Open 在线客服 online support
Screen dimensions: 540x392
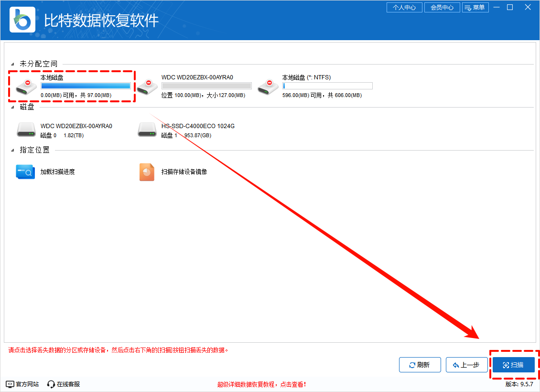64,384
